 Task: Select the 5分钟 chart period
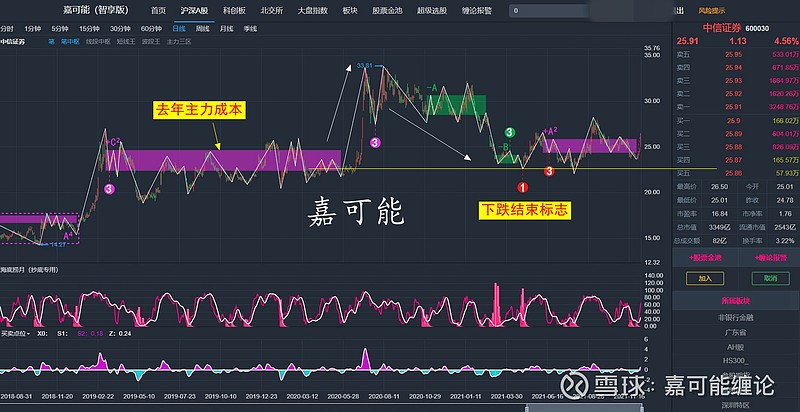(x=60, y=29)
